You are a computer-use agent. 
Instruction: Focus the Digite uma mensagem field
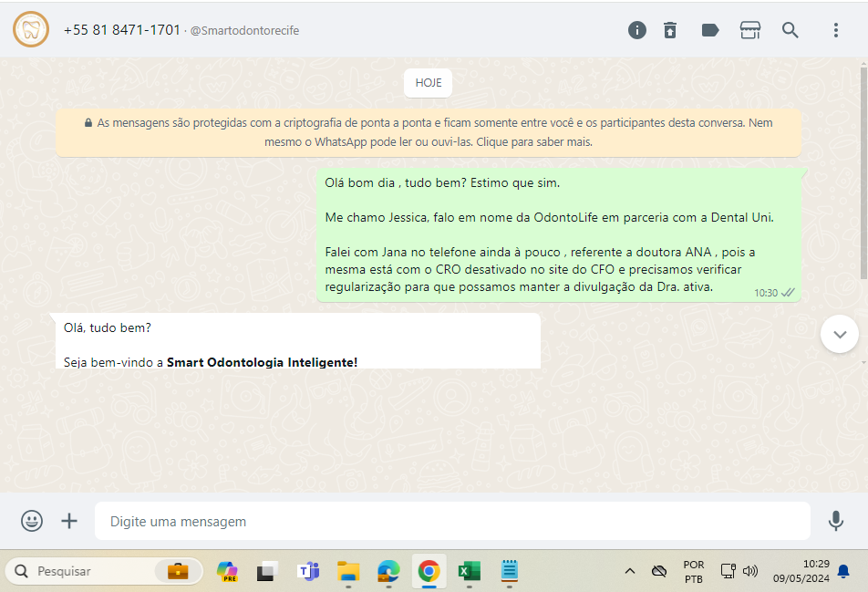[452, 521]
